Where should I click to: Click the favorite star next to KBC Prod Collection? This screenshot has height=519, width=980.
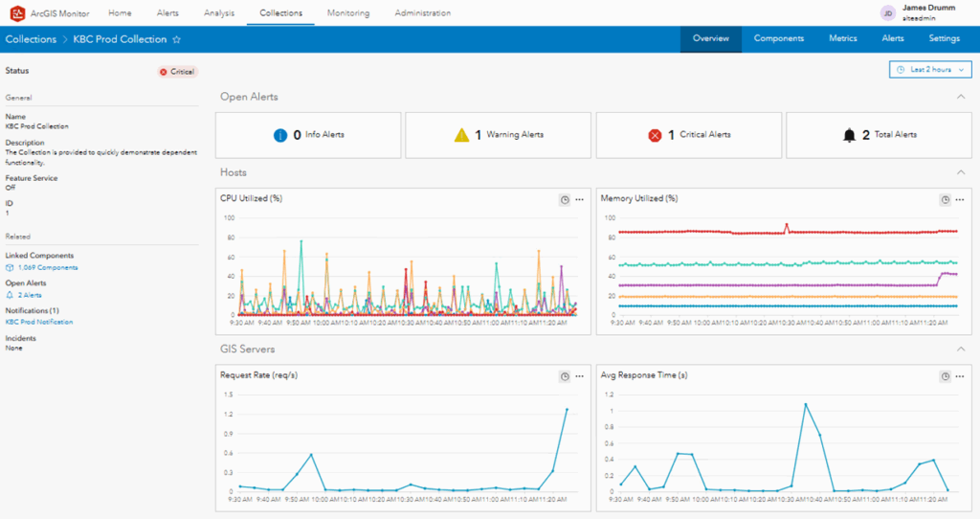coord(176,39)
